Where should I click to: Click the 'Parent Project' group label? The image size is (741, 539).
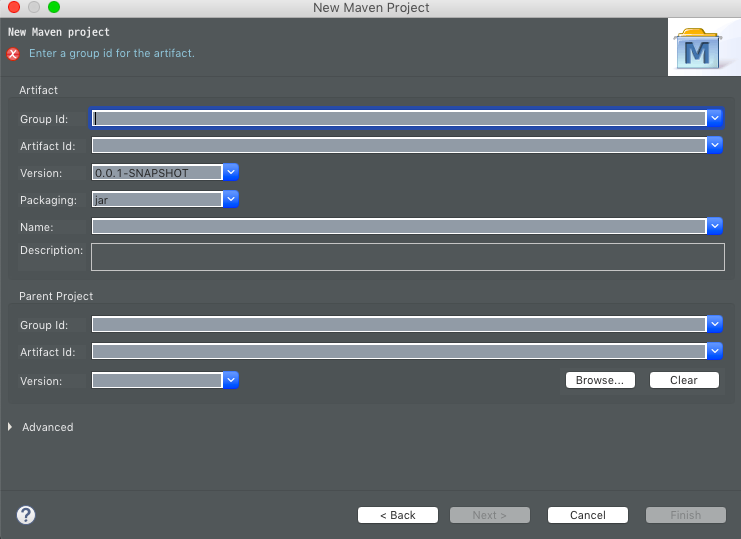[56, 296]
